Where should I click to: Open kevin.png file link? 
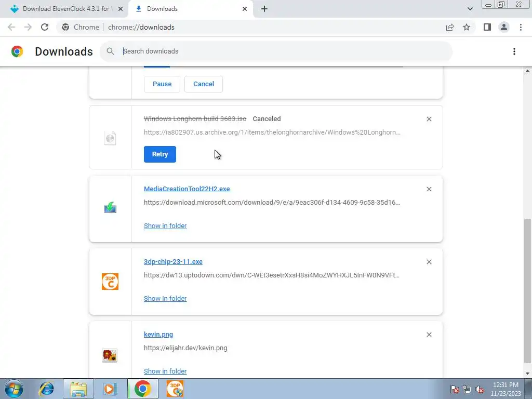[158, 334]
